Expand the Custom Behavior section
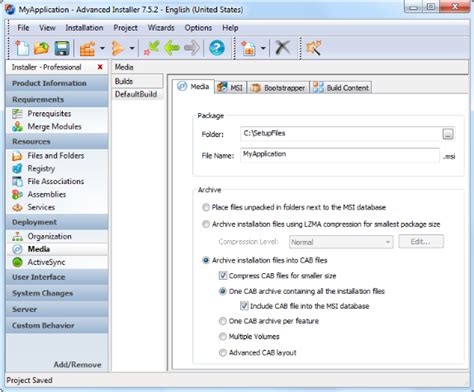Image resolution: width=474 pixels, height=392 pixels. pos(57,325)
